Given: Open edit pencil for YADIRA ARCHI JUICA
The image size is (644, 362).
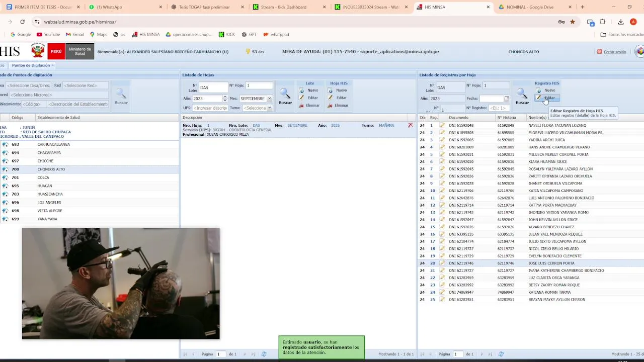Looking at the screenshot, I should [x=442, y=140].
